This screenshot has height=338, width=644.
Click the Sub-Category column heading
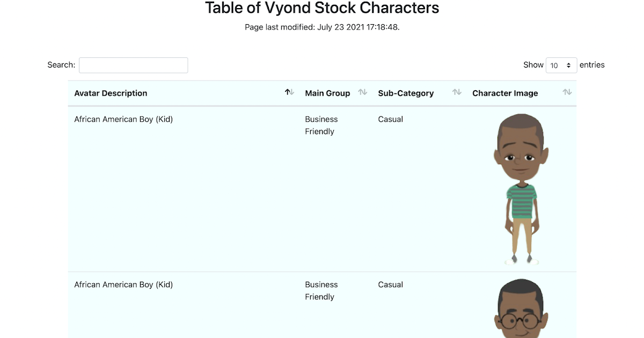coord(406,93)
